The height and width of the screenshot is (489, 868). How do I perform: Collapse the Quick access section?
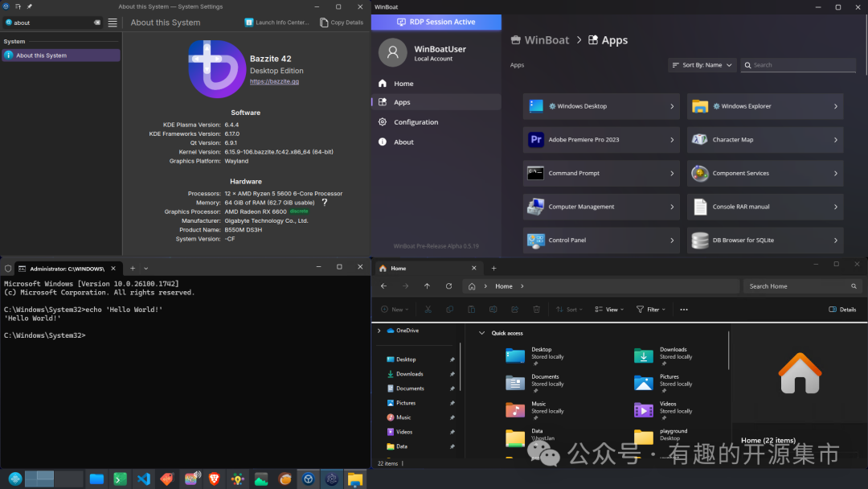482,333
